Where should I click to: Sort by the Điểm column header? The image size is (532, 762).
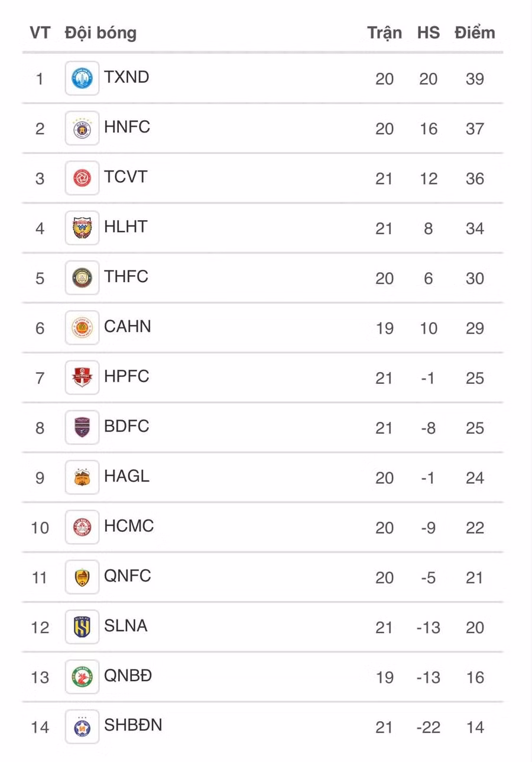click(x=475, y=32)
